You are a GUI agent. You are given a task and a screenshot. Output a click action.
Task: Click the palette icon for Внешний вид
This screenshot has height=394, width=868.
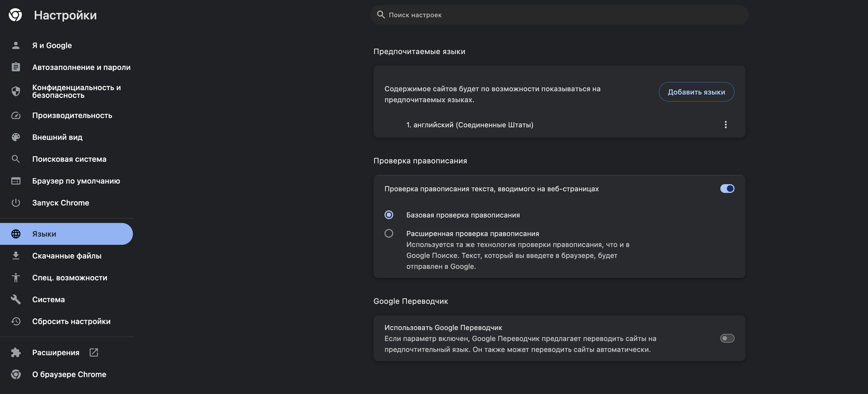16,137
